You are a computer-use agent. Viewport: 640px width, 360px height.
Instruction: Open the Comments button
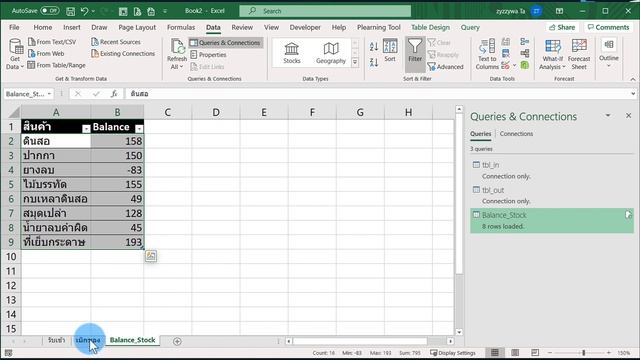(608, 27)
